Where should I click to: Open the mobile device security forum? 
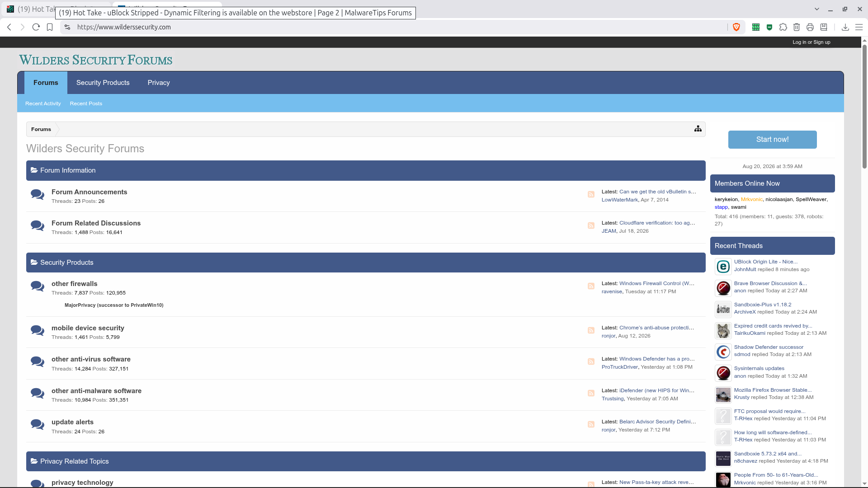coord(88,328)
